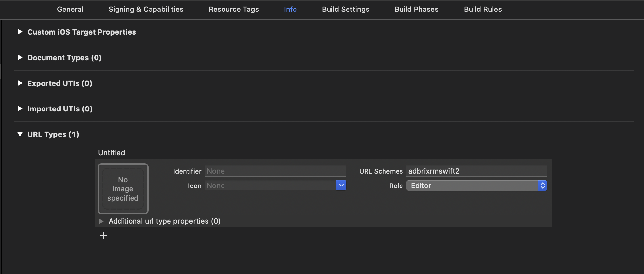644x274 pixels.
Task: Expand the Imported UTIs section
Action: tap(20, 109)
